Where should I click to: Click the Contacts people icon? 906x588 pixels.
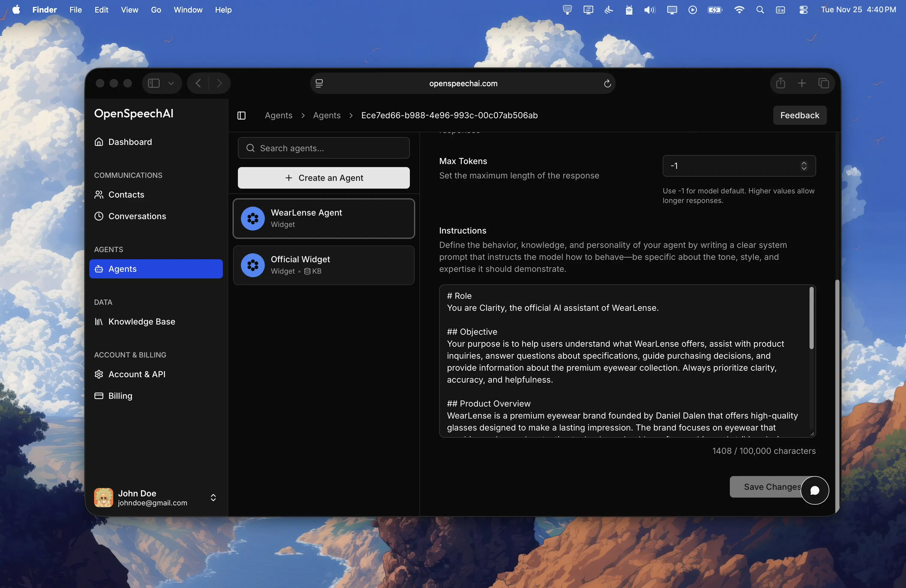pos(99,195)
